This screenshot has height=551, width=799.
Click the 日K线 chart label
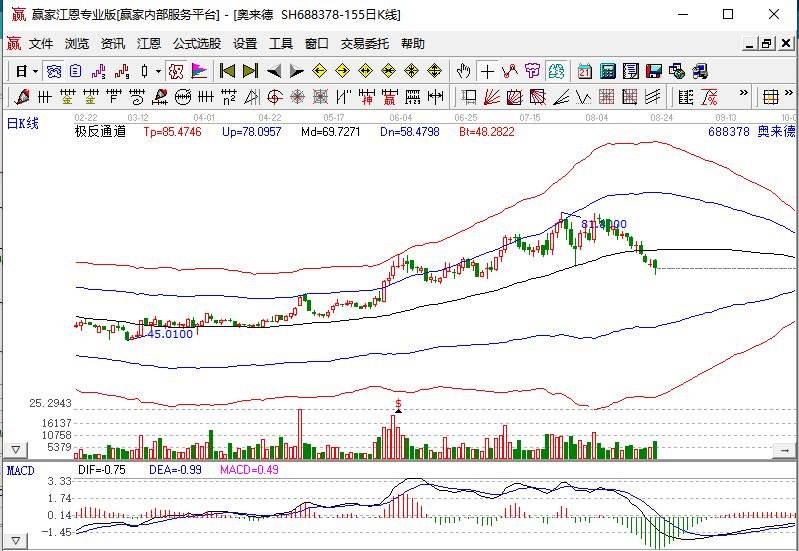point(22,123)
